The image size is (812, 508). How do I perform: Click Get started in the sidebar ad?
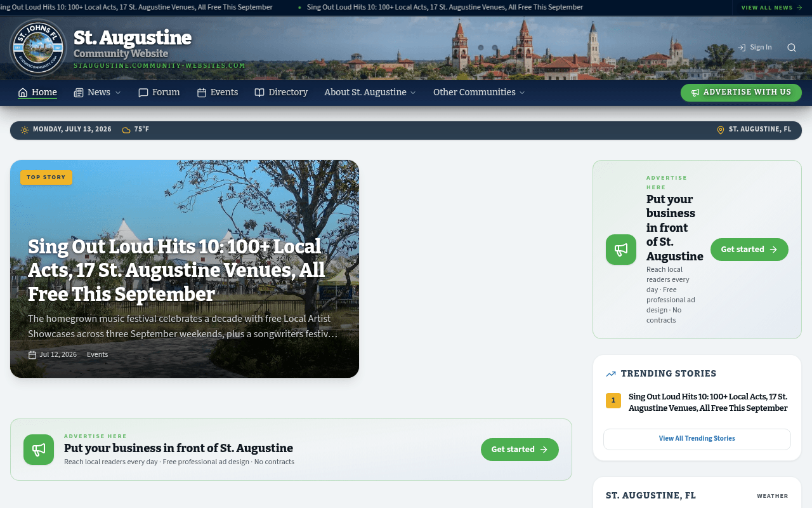749,250
